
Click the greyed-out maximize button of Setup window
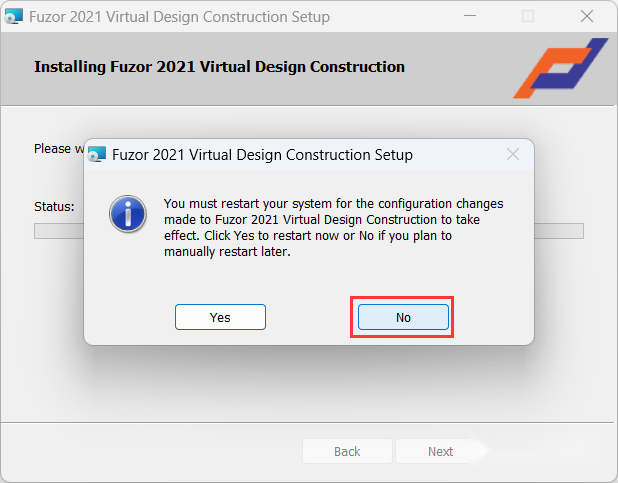click(528, 16)
